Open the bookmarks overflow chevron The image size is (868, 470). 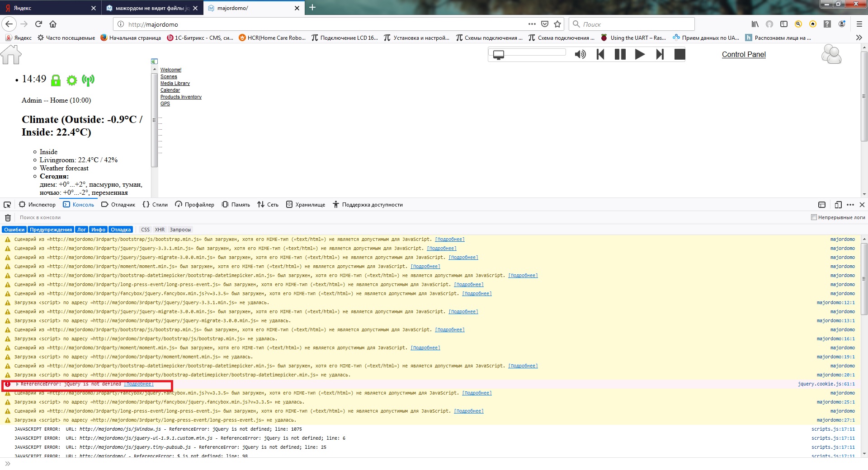tap(859, 38)
